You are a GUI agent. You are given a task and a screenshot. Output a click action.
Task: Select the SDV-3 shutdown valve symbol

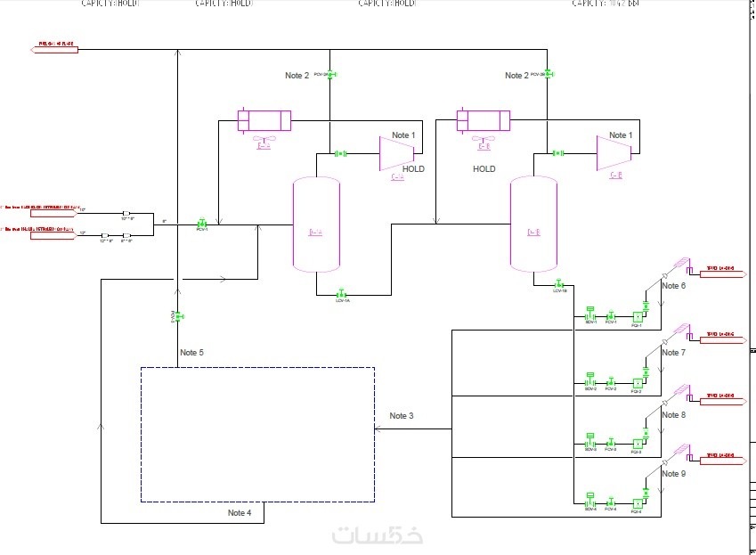590,441
